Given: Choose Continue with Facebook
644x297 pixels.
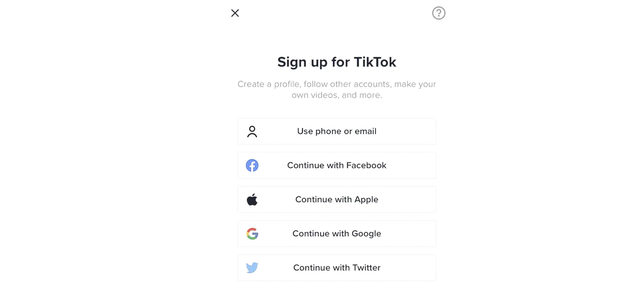Looking at the screenshot, I should click(x=337, y=165).
